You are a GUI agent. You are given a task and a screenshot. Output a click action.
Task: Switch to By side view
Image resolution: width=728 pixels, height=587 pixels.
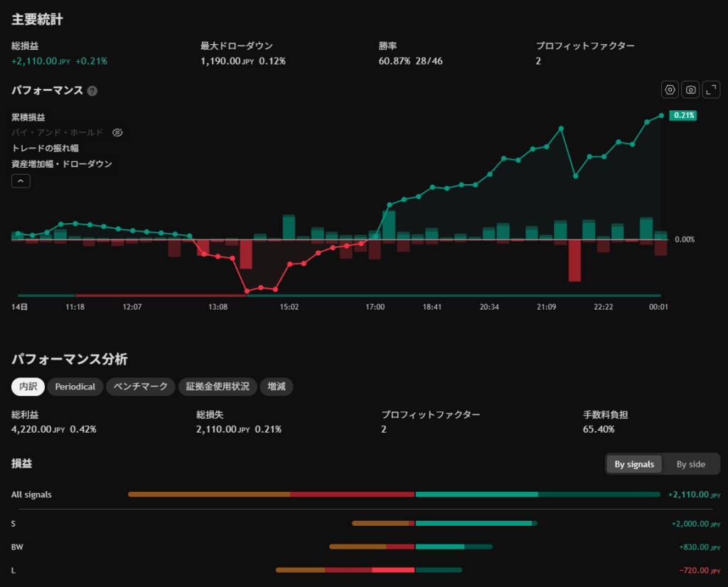[x=690, y=464]
